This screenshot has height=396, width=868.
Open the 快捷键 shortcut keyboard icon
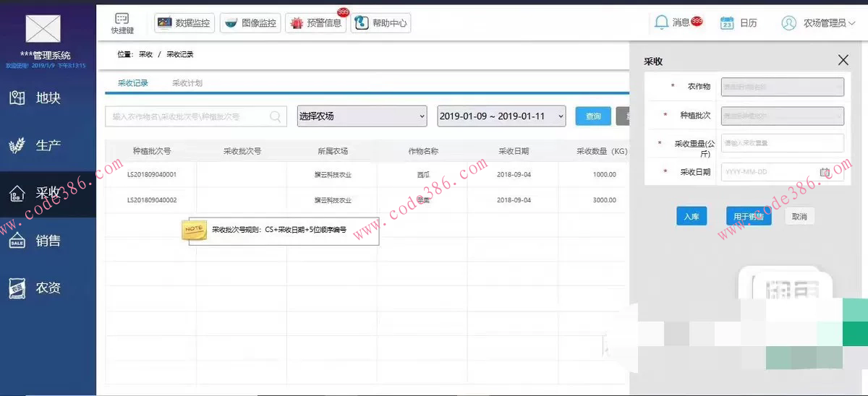(122, 19)
